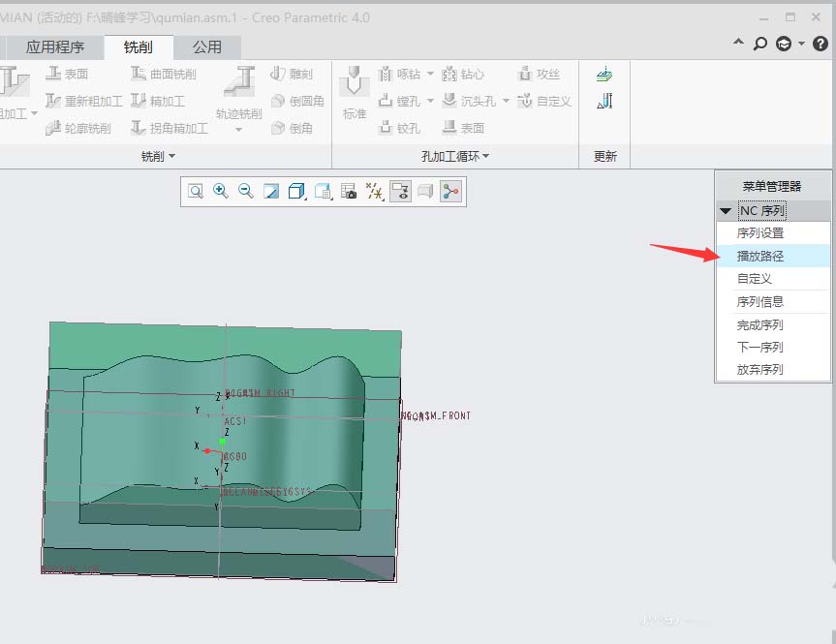Image resolution: width=836 pixels, height=644 pixels.
Task: Open display style cube icon
Action: click(x=296, y=191)
